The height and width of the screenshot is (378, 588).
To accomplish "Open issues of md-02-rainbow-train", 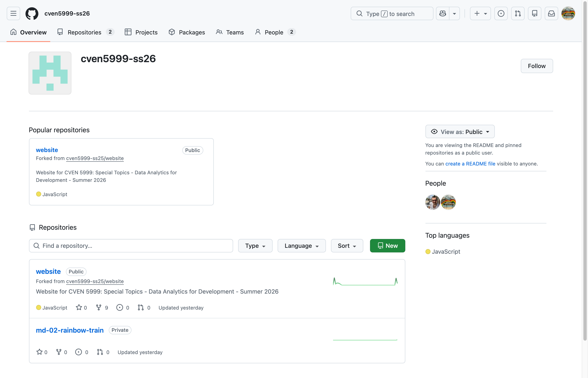I will point(82,352).
